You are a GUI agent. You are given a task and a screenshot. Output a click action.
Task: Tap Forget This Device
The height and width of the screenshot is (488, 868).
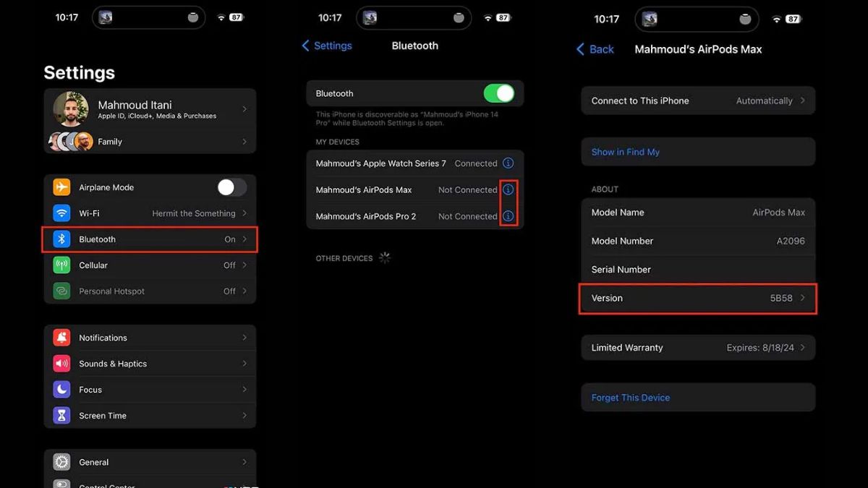[631, 398]
